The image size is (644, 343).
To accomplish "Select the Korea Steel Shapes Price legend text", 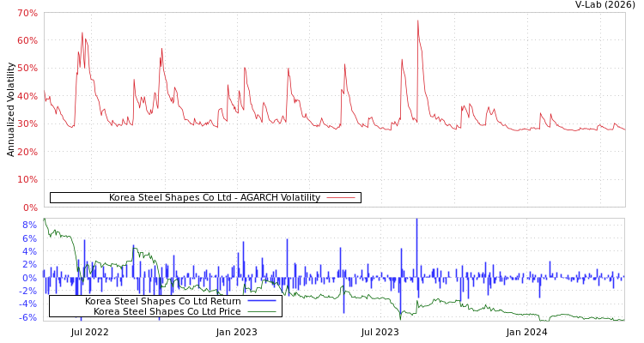I will pyautogui.click(x=167, y=312).
